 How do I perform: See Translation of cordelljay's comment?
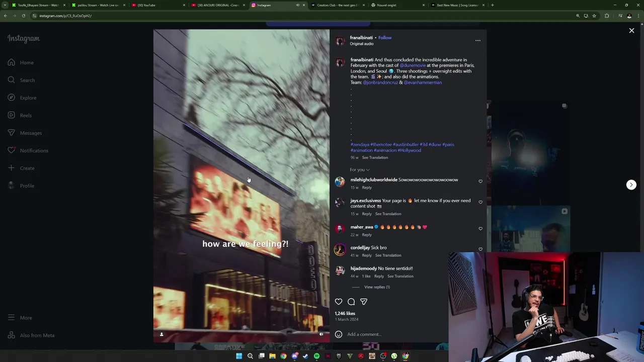click(388, 255)
